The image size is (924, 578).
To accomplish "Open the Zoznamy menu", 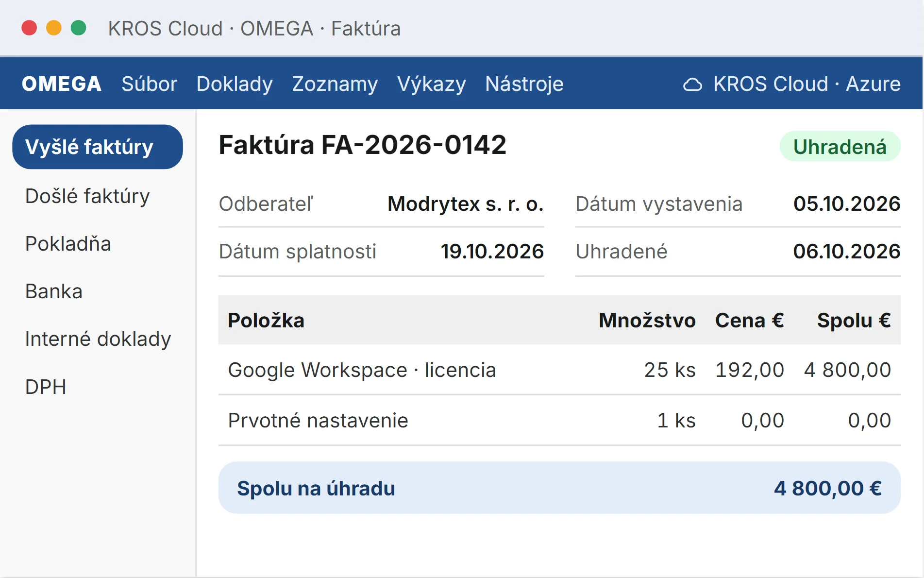I will click(335, 84).
